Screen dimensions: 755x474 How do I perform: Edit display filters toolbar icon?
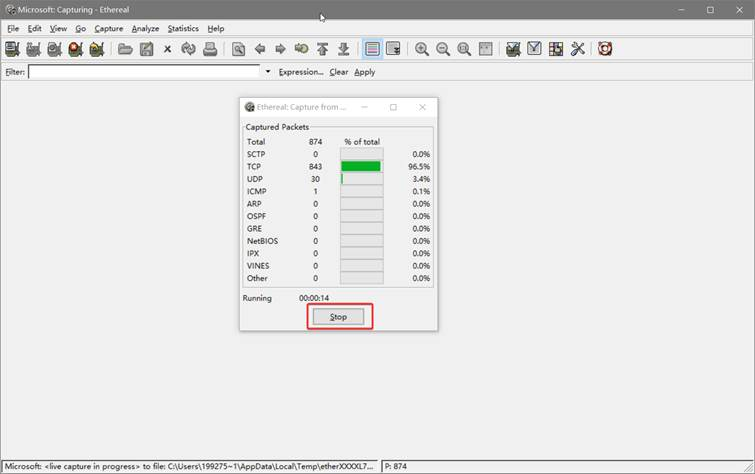pos(534,49)
